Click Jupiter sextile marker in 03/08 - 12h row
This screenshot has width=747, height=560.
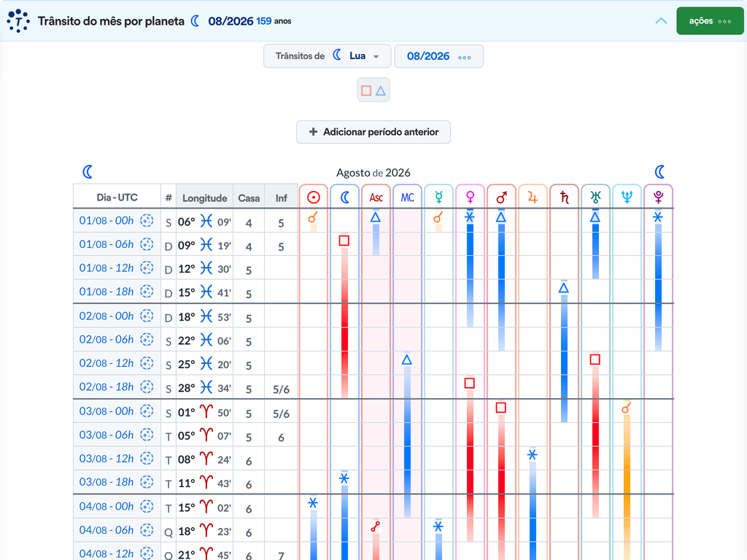point(532,454)
